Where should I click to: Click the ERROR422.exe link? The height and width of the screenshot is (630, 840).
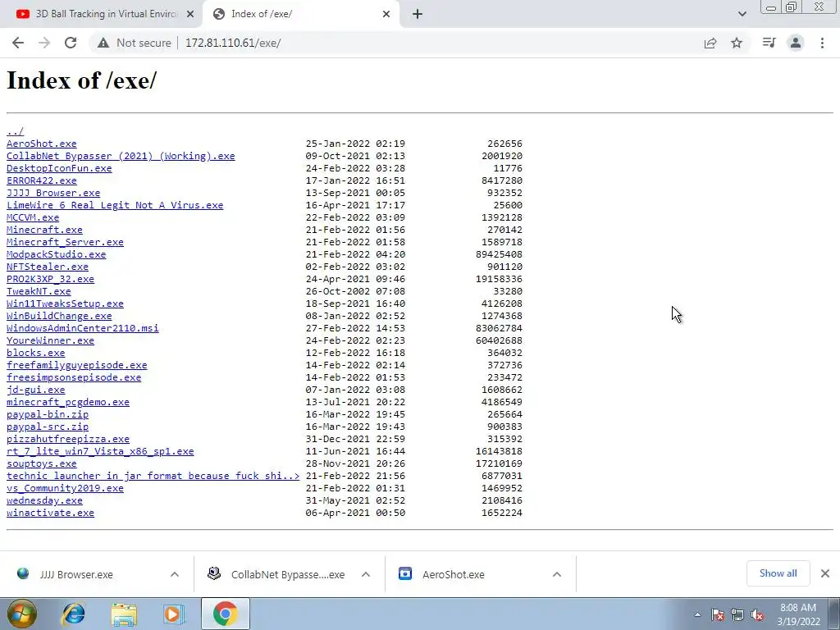41,180
